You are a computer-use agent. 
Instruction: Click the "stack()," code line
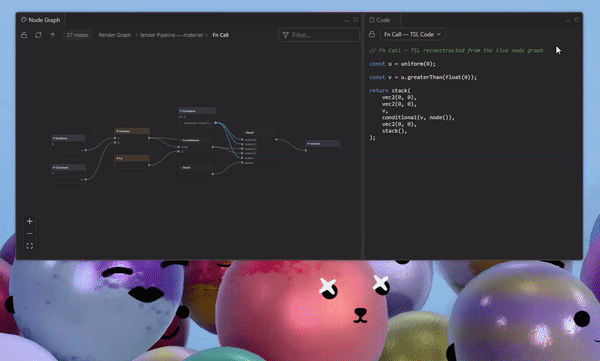coord(395,131)
